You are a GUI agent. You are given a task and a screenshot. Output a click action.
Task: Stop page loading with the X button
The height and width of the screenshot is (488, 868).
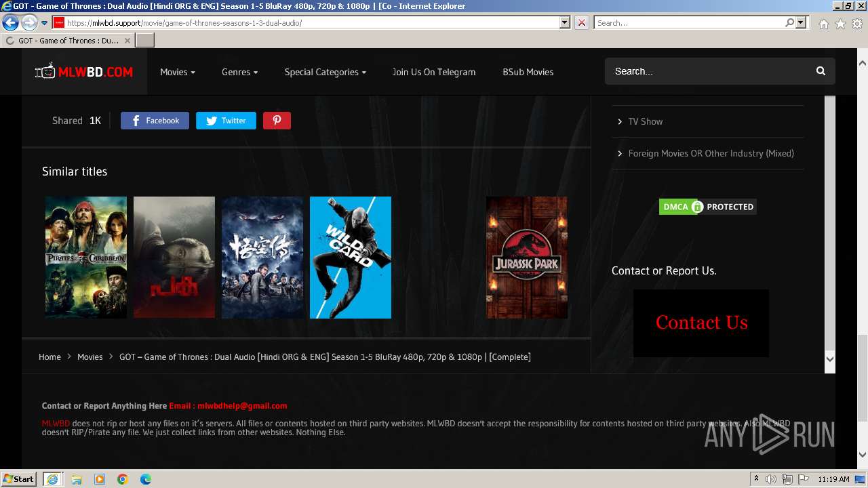(582, 22)
